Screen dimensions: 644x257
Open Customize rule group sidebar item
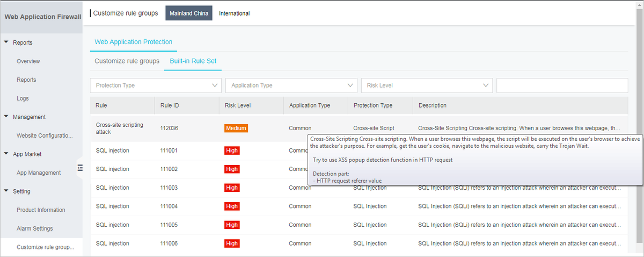[45, 247]
